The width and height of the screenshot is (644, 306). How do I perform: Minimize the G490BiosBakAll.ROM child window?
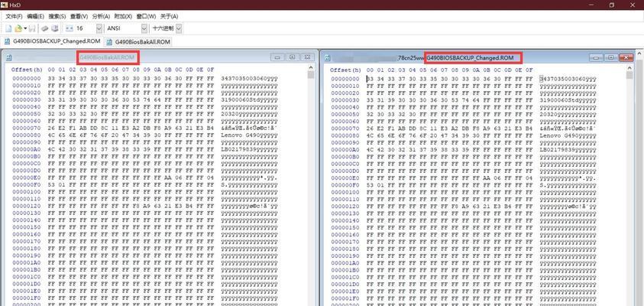pos(277,57)
